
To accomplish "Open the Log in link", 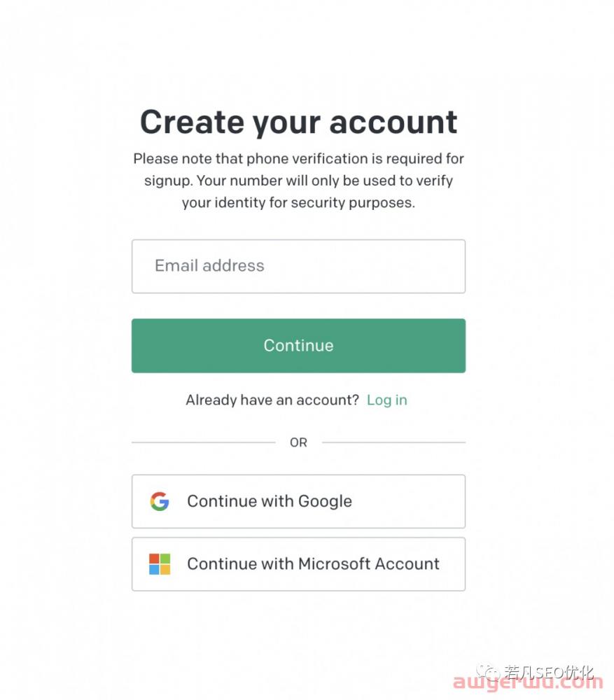I will click(x=386, y=400).
